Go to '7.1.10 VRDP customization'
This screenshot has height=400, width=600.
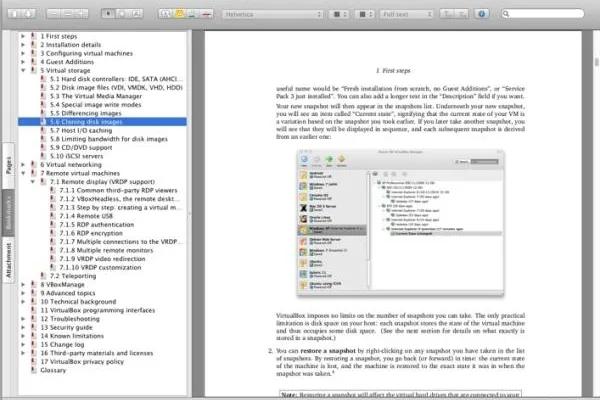coord(100,268)
